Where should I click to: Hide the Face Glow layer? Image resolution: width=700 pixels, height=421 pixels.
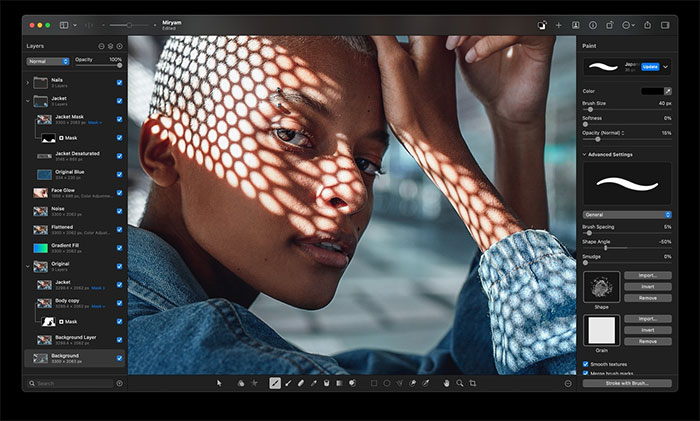click(119, 192)
